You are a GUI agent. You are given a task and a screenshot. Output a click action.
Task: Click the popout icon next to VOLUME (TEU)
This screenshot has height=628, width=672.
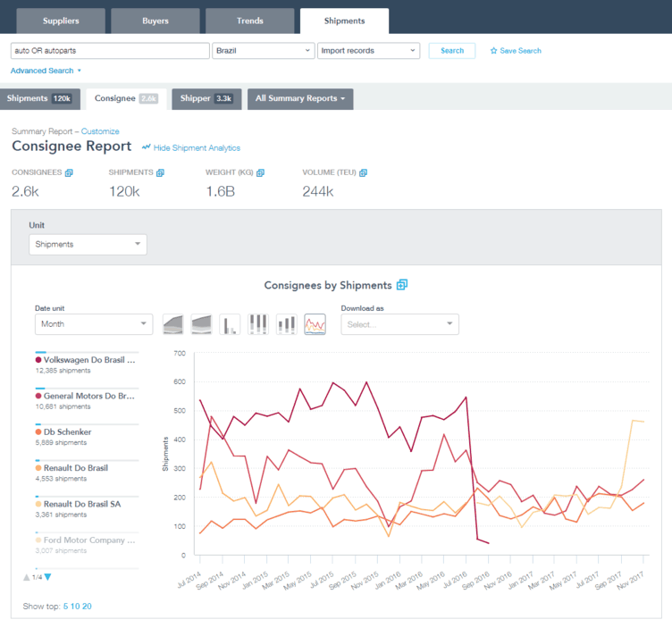point(364,173)
